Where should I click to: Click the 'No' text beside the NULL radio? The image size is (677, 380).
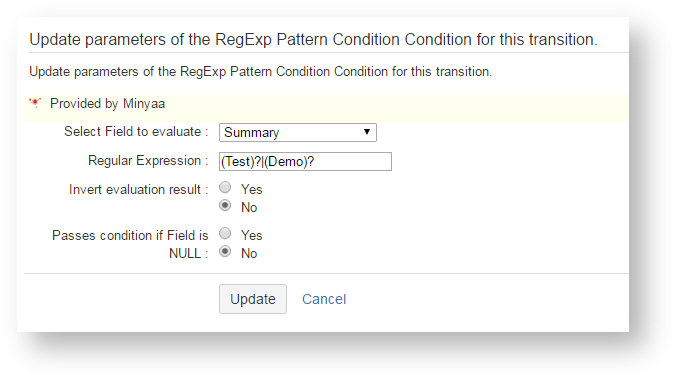[x=249, y=253]
